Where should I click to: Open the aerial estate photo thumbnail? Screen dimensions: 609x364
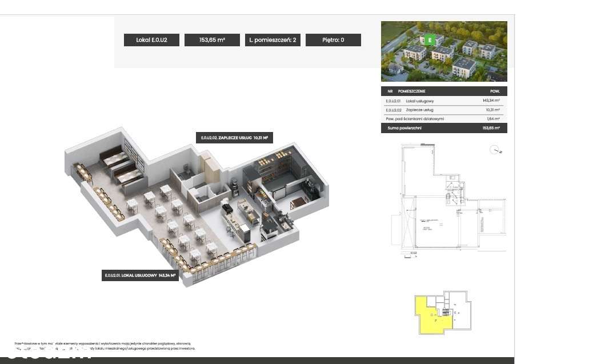click(x=444, y=51)
